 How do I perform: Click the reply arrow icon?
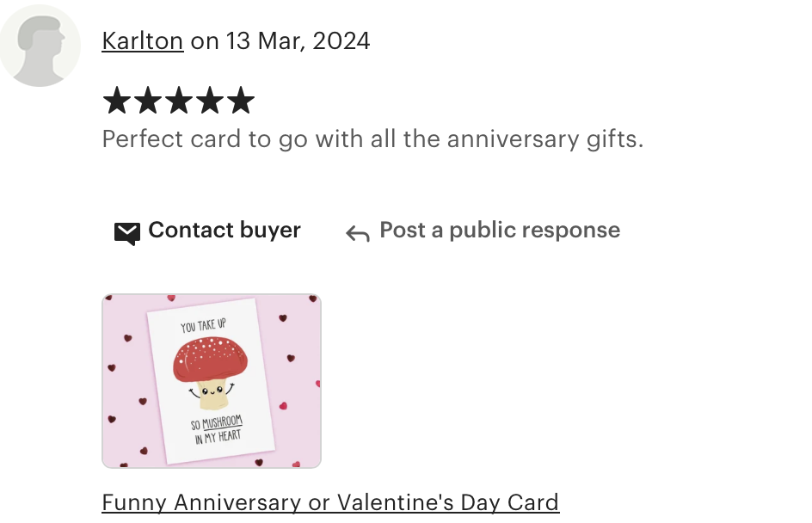358,233
